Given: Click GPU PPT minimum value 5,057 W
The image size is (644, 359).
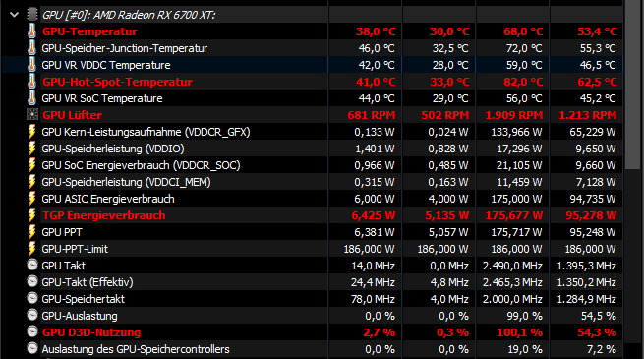Looking at the screenshot, I should [448, 232].
